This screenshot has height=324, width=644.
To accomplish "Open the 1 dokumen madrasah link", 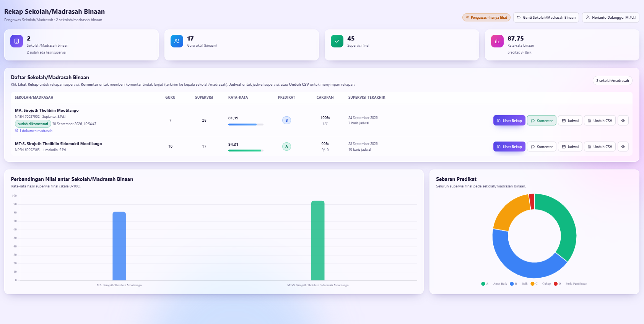I will [34, 131].
